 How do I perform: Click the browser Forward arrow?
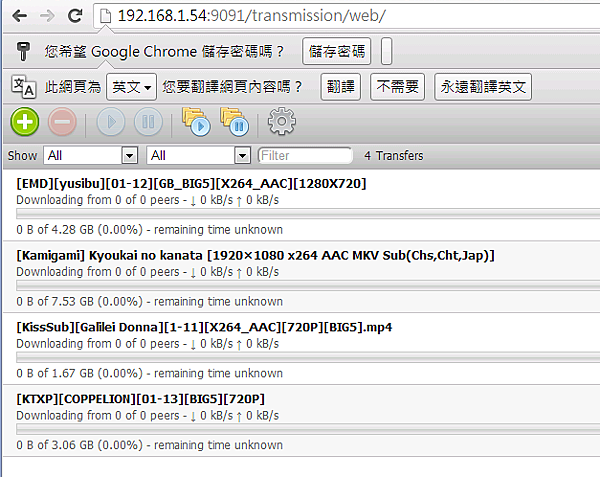[47, 16]
